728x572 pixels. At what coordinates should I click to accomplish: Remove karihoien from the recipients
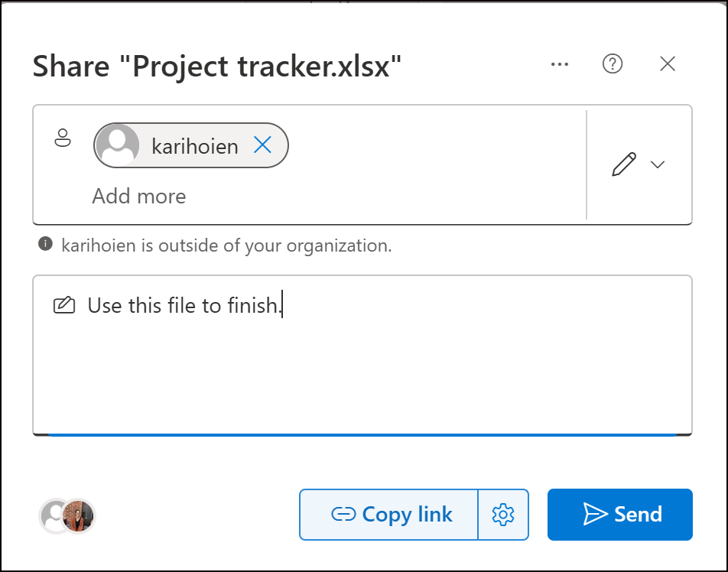click(x=262, y=145)
